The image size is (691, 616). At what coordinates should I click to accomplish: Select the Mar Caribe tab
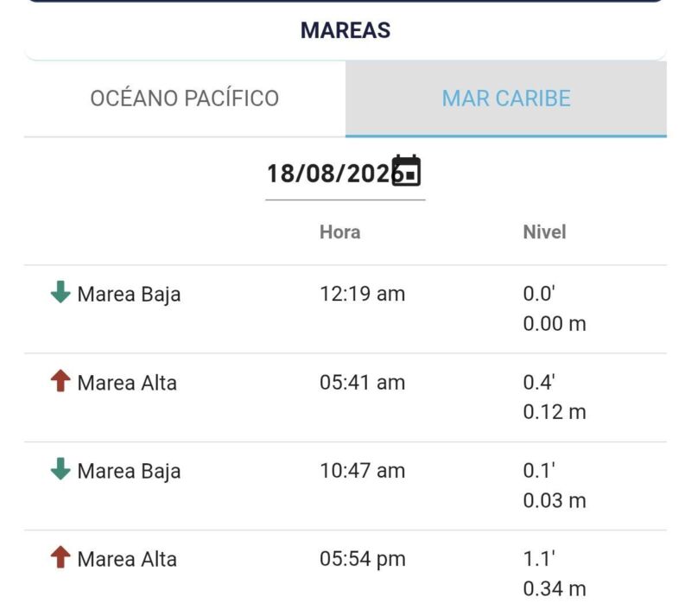tap(506, 98)
